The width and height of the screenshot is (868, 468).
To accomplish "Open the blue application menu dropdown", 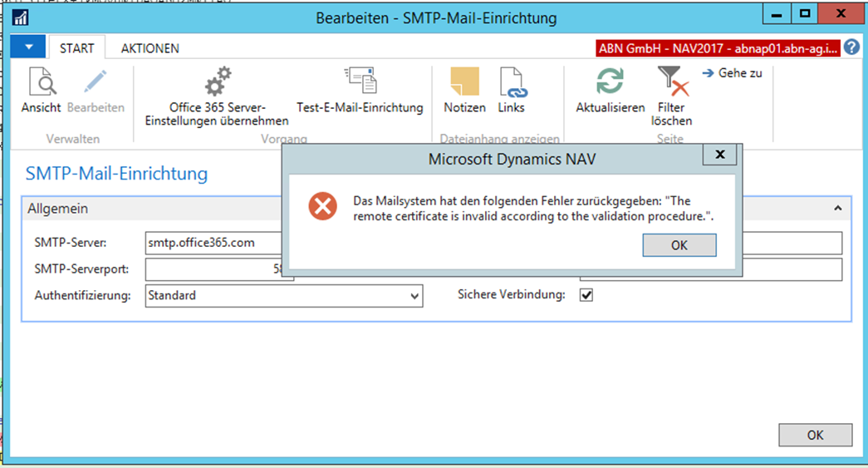I will (x=28, y=47).
